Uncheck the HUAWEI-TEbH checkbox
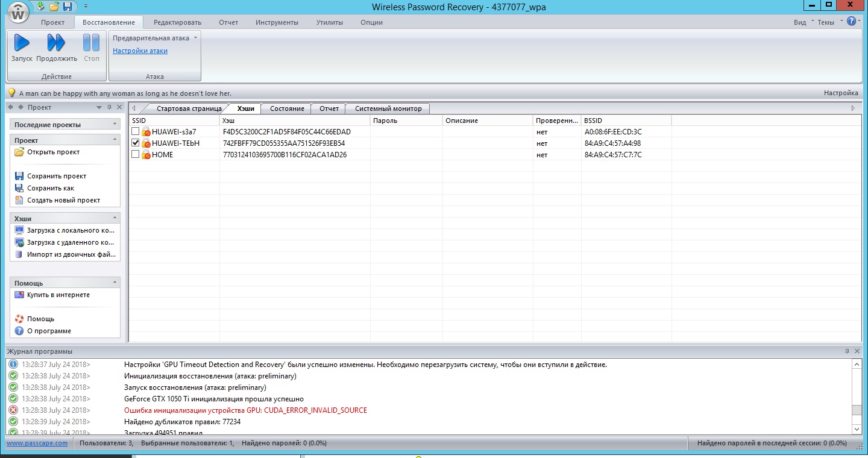The width and height of the screenshot is (868, 458). click(x=136, y=143)
